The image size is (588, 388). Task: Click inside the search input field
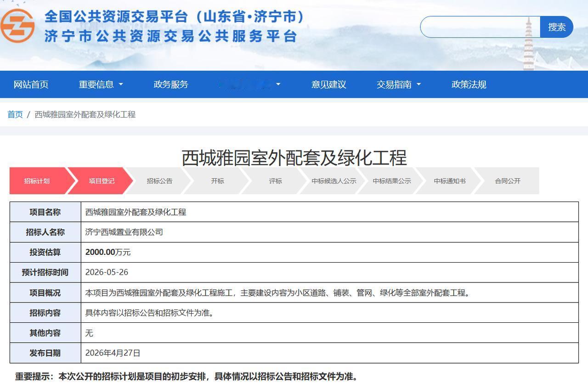(478, 27)
